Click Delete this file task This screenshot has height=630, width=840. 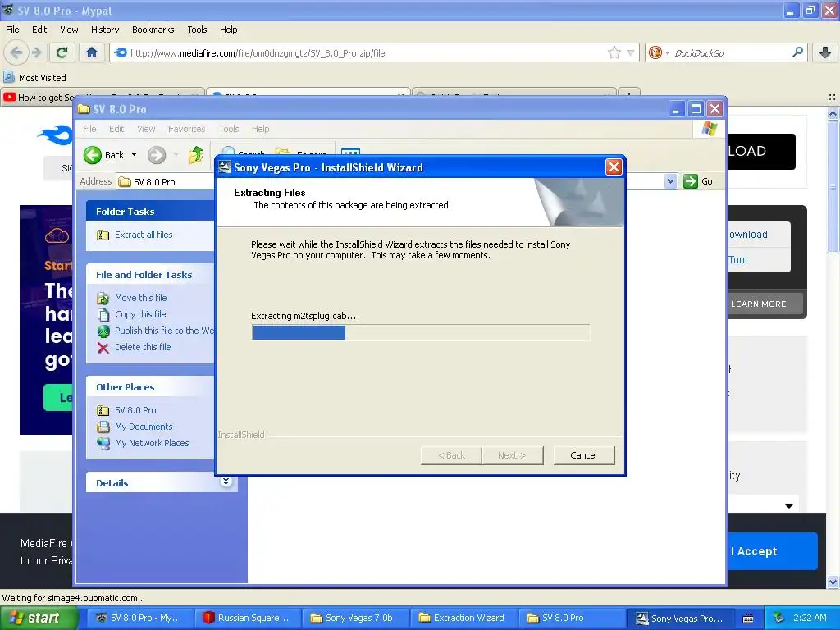pos(143,347)
